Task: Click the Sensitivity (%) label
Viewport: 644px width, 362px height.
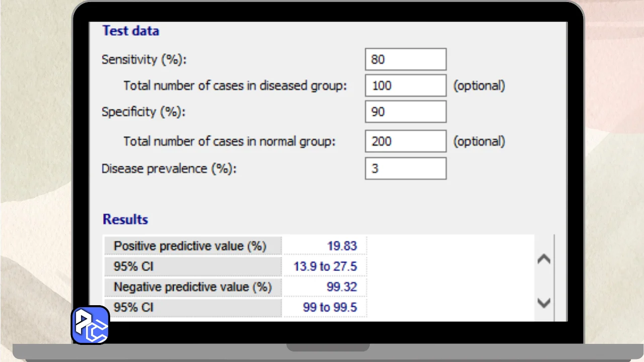Action: coord(144,59)
